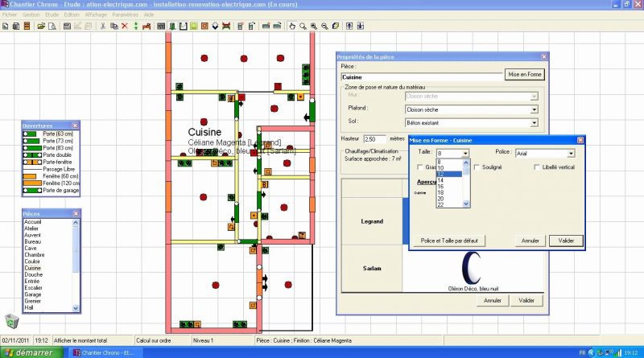644x358 pixels.
Task: Open the Police font dropdown
Action: coord(571,153)
